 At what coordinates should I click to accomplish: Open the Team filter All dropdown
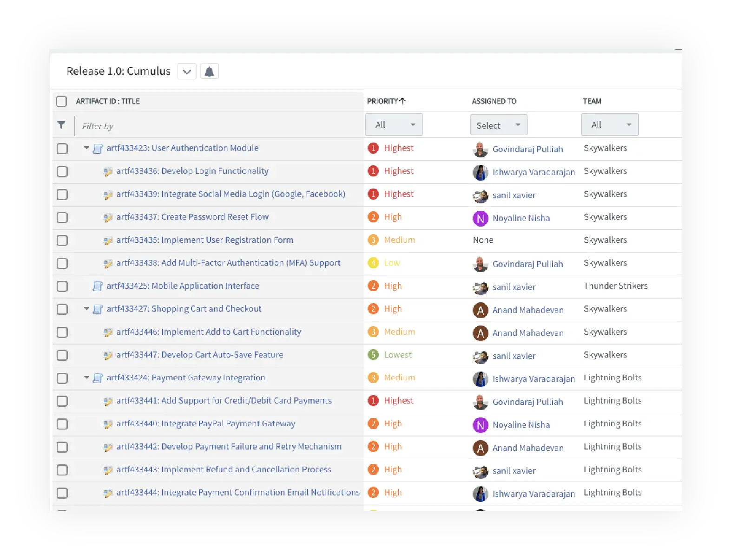click(609, 125)
